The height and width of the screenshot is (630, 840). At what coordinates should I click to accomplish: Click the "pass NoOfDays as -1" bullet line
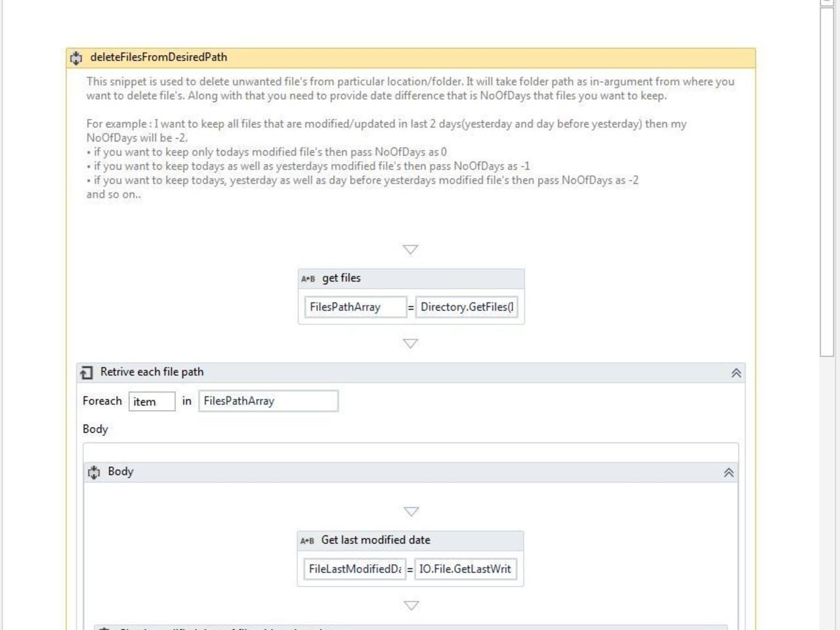pyautogui.click(x=308, y=166)
